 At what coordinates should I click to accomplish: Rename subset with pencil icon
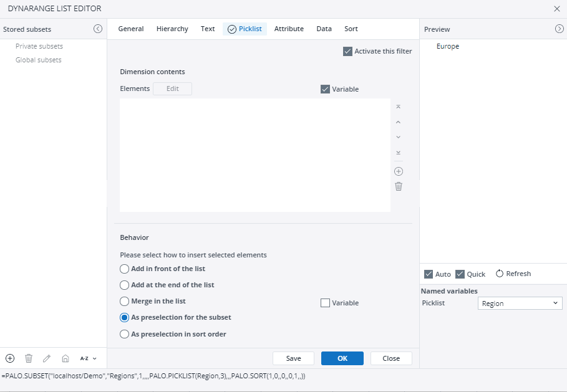(47, 358)
